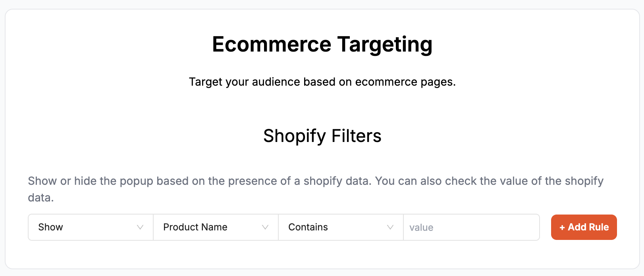Click the popup visibility description text
The width and height of the screenshot is (644, 276).
(x=315, y=181)
